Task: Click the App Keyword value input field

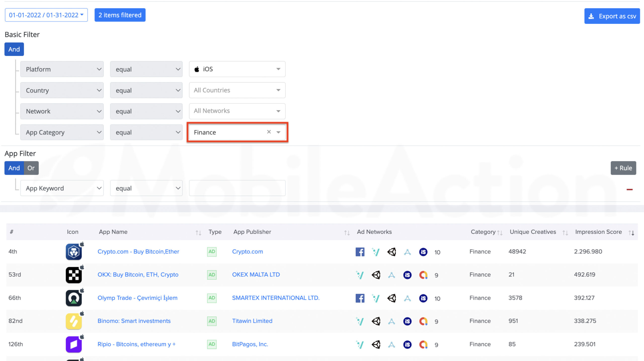Action: (x=237, y=188)
